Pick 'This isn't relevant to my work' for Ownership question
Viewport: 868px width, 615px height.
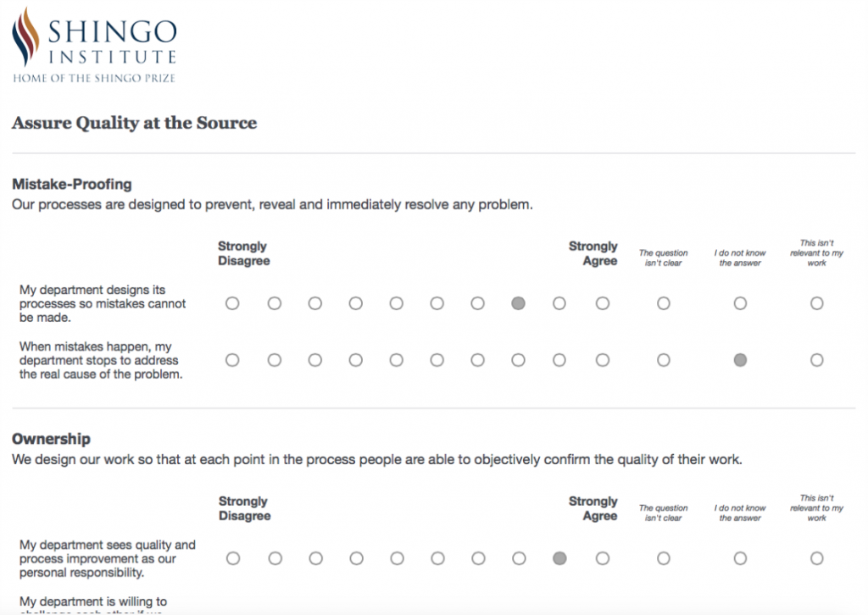816,558
